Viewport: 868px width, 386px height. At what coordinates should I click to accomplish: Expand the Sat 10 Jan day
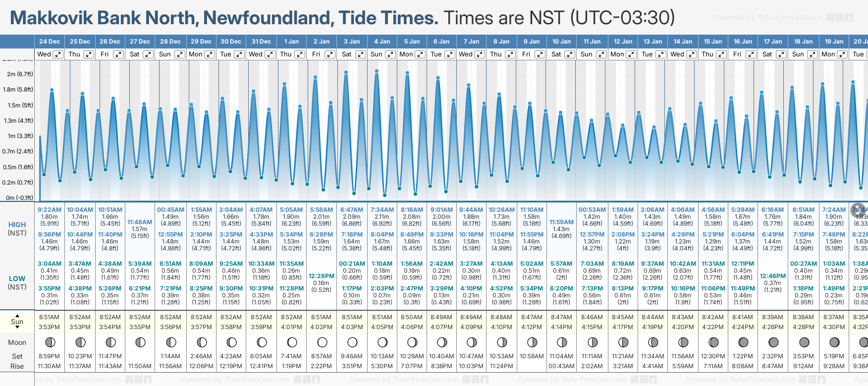pos(570,54)
